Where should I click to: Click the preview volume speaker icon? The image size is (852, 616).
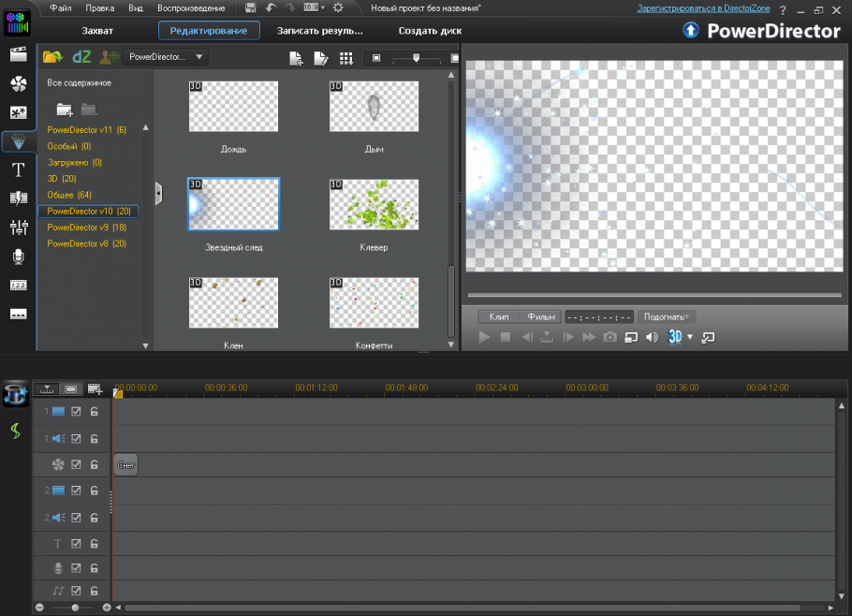(652, 337)
